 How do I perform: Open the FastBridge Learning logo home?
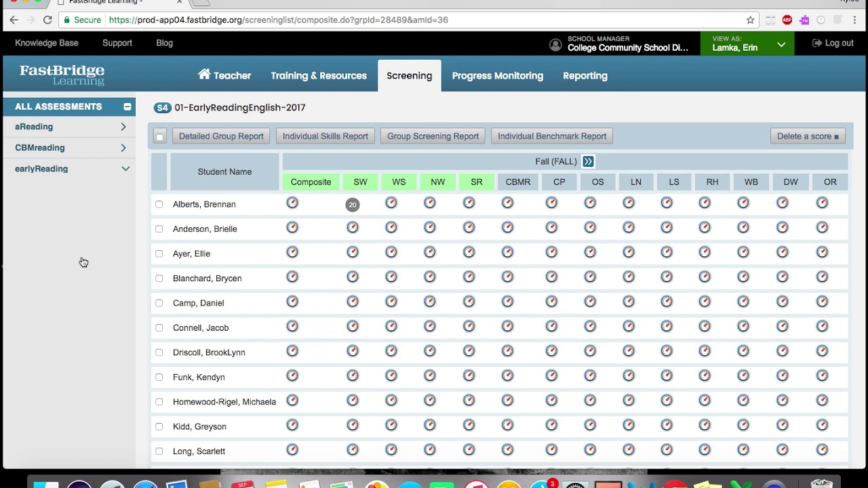click(x=62, y=75)
